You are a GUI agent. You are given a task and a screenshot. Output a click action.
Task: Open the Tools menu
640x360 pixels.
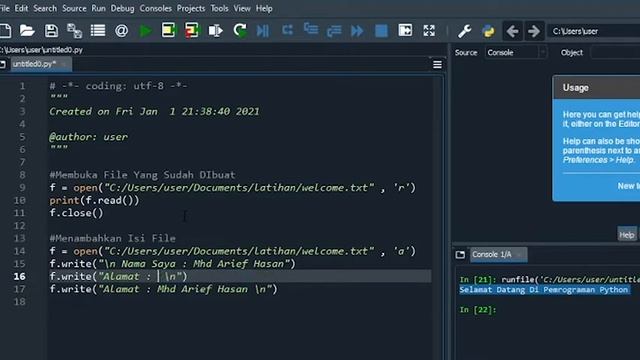[x=219, y=8]
